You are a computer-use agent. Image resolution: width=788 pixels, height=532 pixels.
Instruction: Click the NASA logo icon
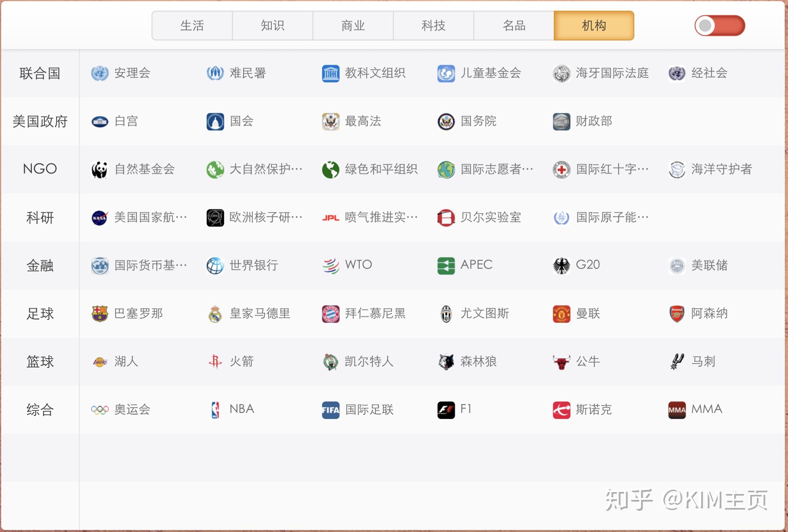(x=100, y=218)
